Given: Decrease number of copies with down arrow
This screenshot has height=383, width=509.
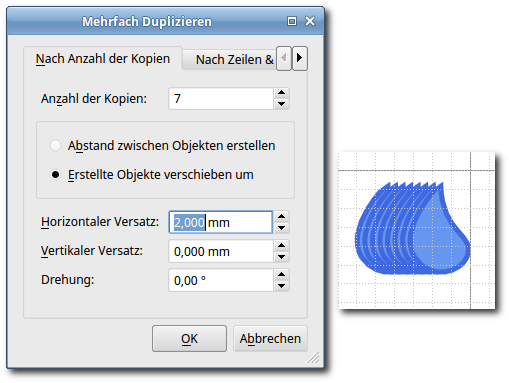Looking at the screenshot, I should point(281,104).
